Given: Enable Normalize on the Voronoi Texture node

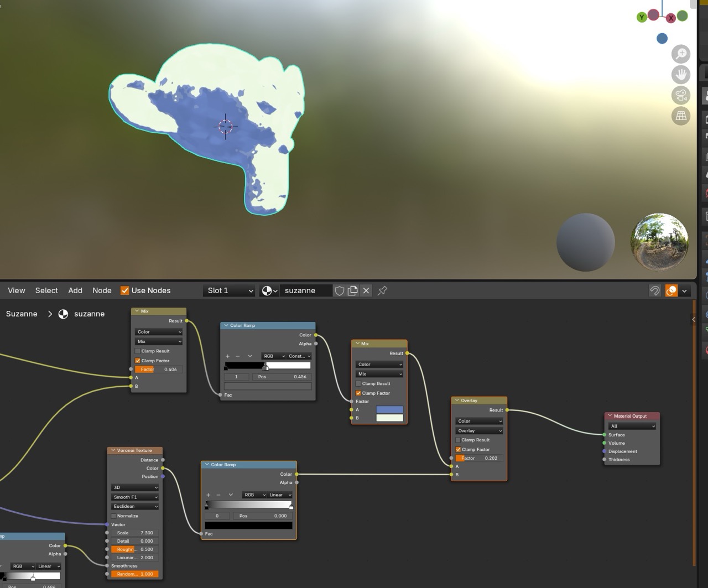Looking at the screenshot, I should click(114, 516).
